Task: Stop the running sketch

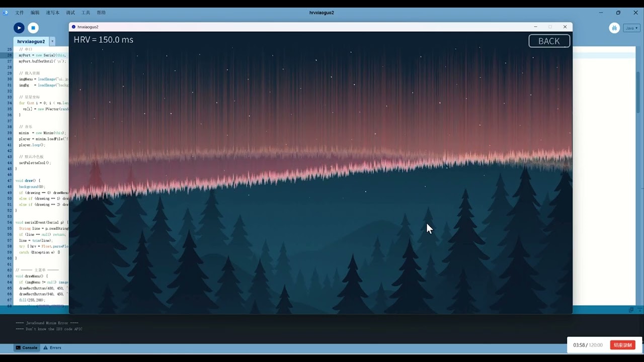Action: coord(33,28)
